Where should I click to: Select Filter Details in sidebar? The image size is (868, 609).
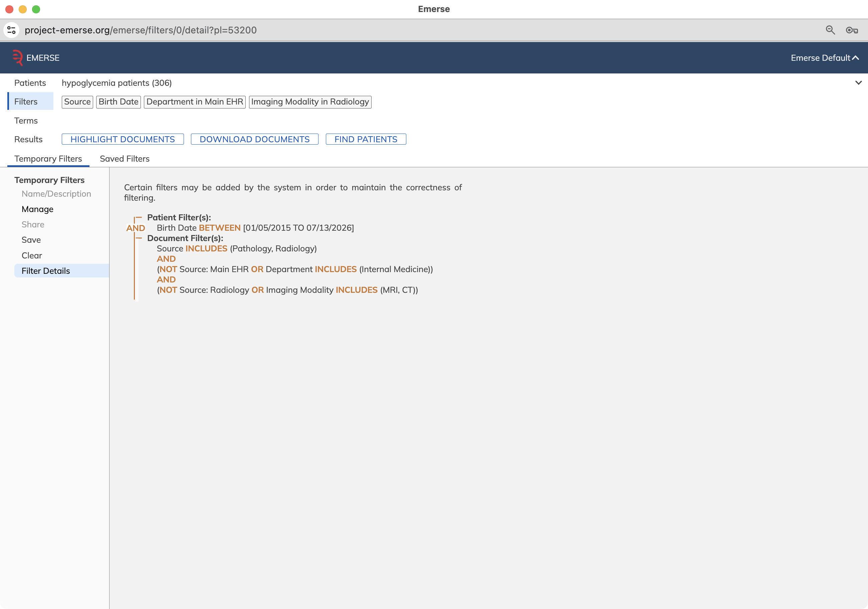(x=62, y=271)
